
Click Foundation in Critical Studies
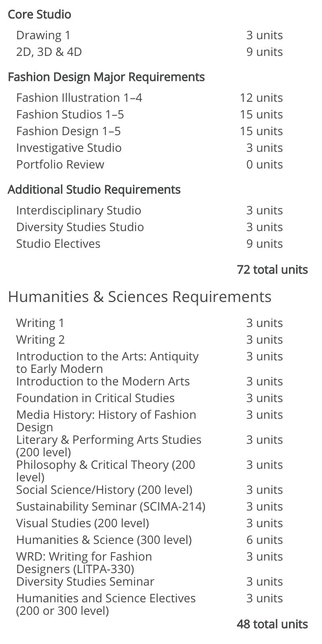pyautogui.click(x=96, y=398)
